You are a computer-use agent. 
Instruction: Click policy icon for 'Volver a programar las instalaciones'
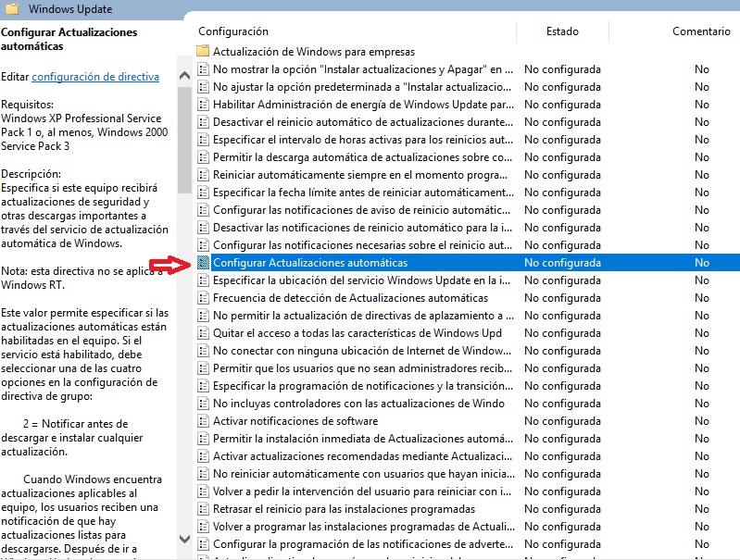click(x=203, y=527)
